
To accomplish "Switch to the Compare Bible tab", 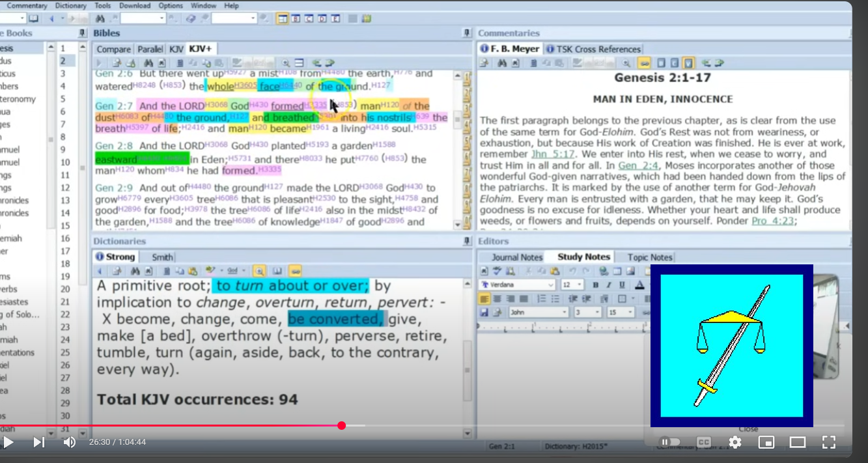I will 114,49.
